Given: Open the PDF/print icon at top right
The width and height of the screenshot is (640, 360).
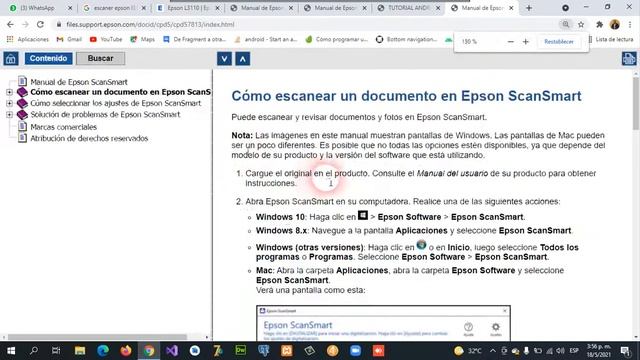Looking at the screenshot, I should [629, 58].
